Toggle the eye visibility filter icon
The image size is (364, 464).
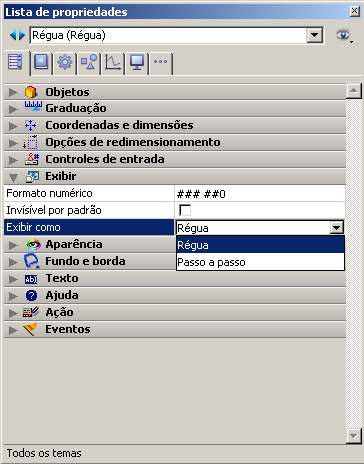coord(344,35)
